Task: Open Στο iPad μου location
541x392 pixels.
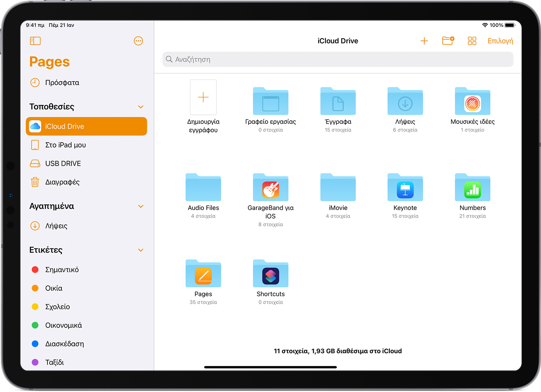Action: coord(65,145)
